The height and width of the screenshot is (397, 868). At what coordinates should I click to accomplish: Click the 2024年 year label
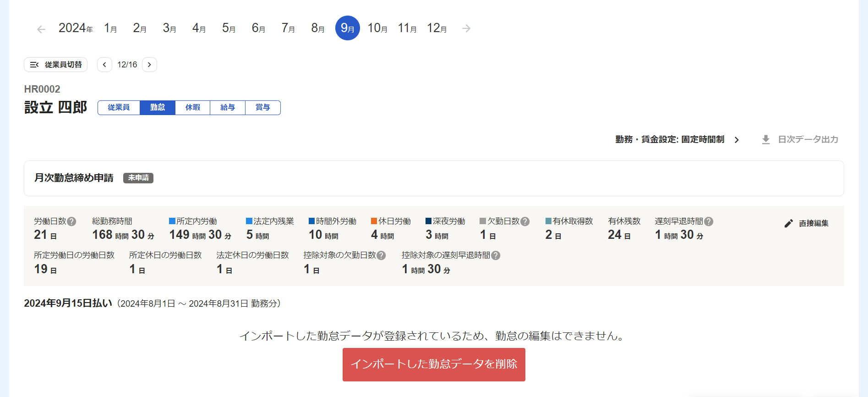[76, 28]
